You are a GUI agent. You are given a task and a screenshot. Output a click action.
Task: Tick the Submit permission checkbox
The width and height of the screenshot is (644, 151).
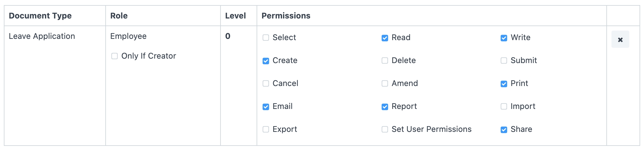tap(504, 61)
